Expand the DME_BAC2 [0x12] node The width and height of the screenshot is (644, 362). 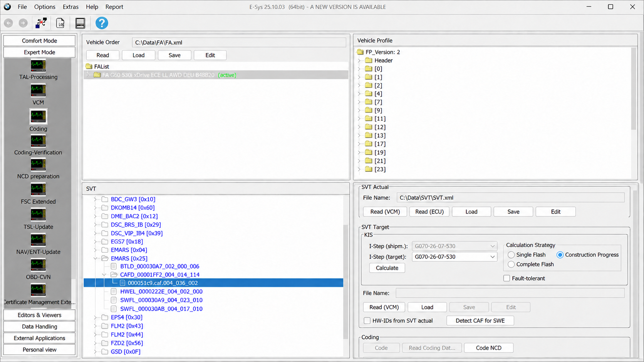tap(95, 216)
